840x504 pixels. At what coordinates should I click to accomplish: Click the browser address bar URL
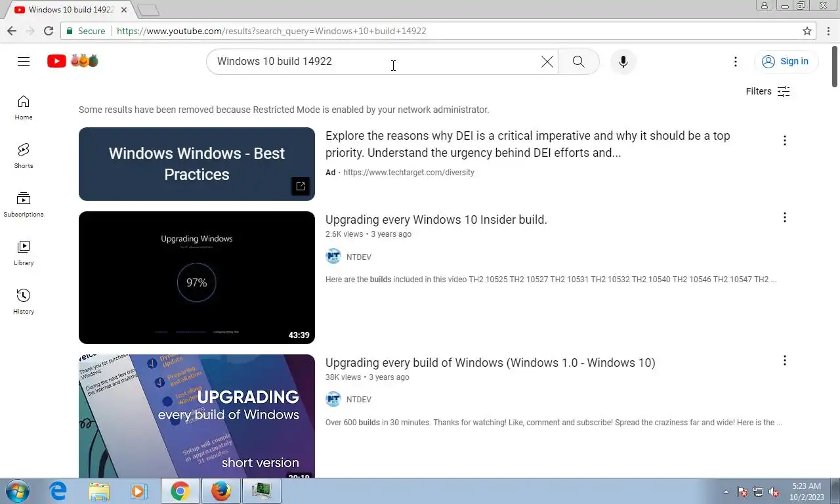(272, 31)
